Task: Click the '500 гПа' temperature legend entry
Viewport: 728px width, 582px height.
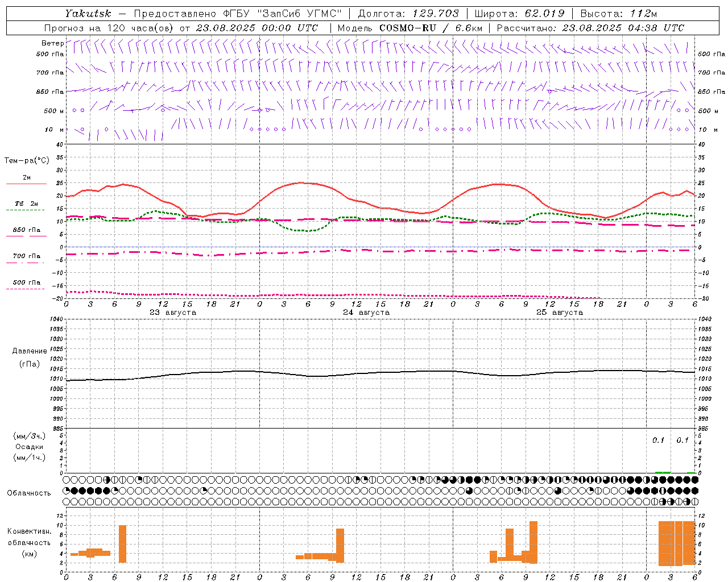Action: click(27, 282)
